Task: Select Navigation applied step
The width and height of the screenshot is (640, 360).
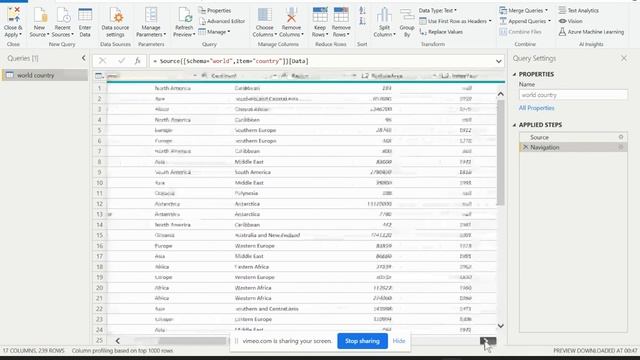Action: [x=573, y=147]
